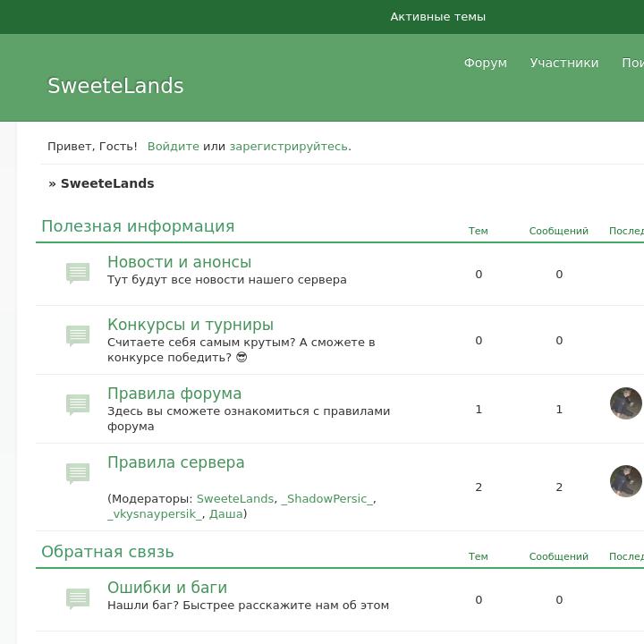Open Участники navigation item
Image resolution: width=644 pixels, height=644 pixels.
(x=564, y=63)
